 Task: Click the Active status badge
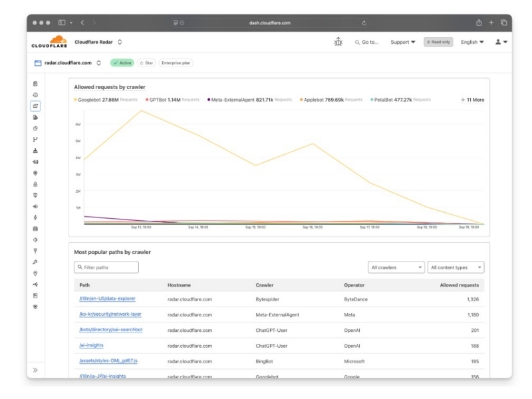[122, 63]
